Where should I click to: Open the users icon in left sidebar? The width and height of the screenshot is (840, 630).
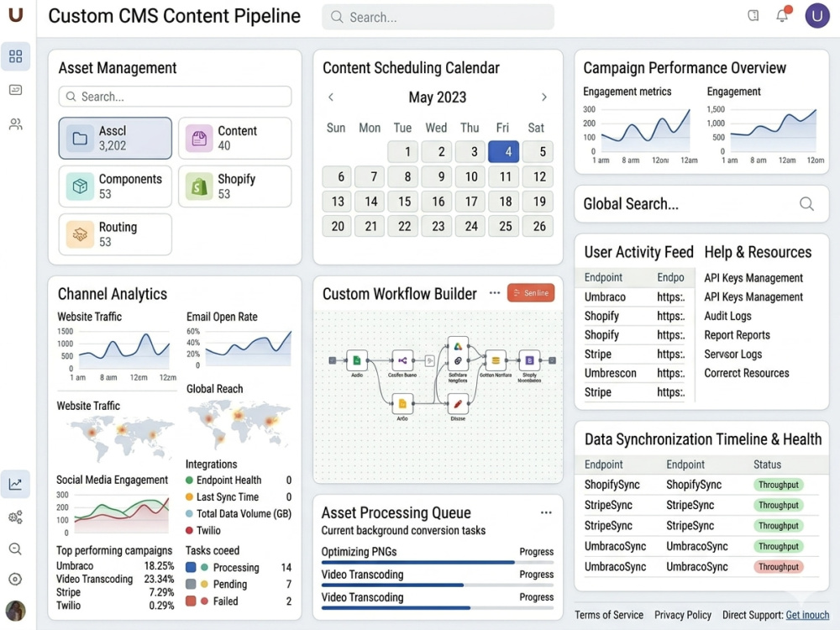[15, 124]
